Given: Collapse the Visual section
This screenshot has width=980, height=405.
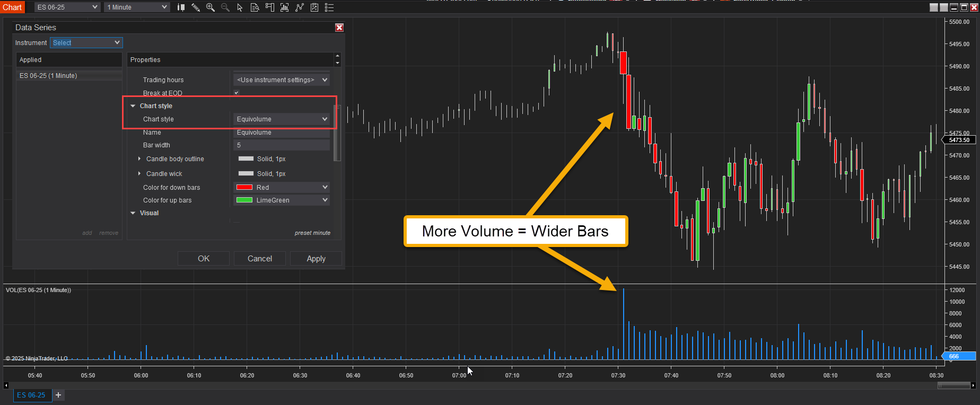Looking at the screenshot, I should (x=133, y=213).
